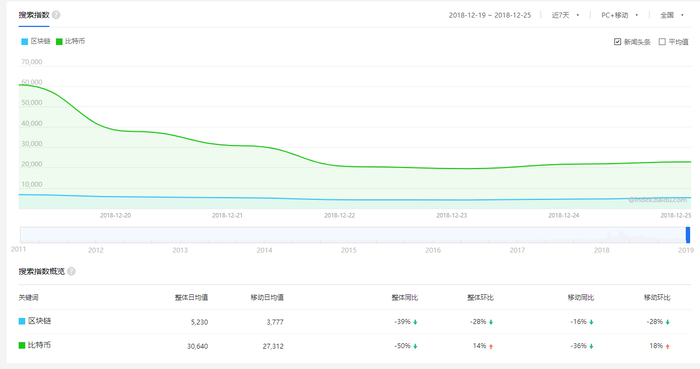Click the timeline overview bar at 2015
Screen dimensions: 700x369
pyautogui.click(x=349, y=235)
